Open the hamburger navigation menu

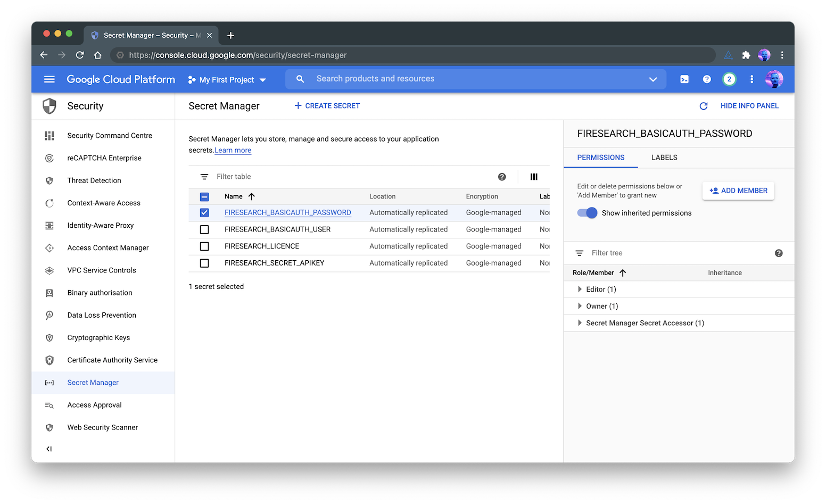(49, 79)
